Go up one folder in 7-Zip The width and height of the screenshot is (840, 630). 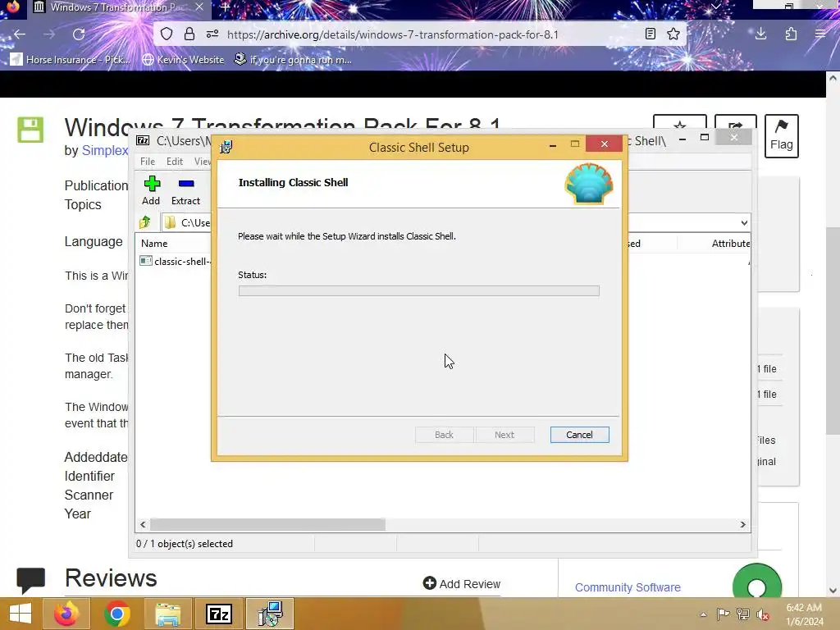point(145,221)
